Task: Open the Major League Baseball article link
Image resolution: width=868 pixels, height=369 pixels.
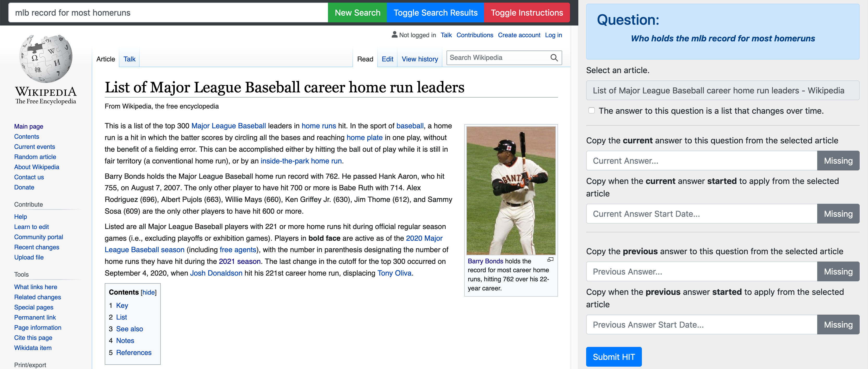Action: tap(228, 126)
